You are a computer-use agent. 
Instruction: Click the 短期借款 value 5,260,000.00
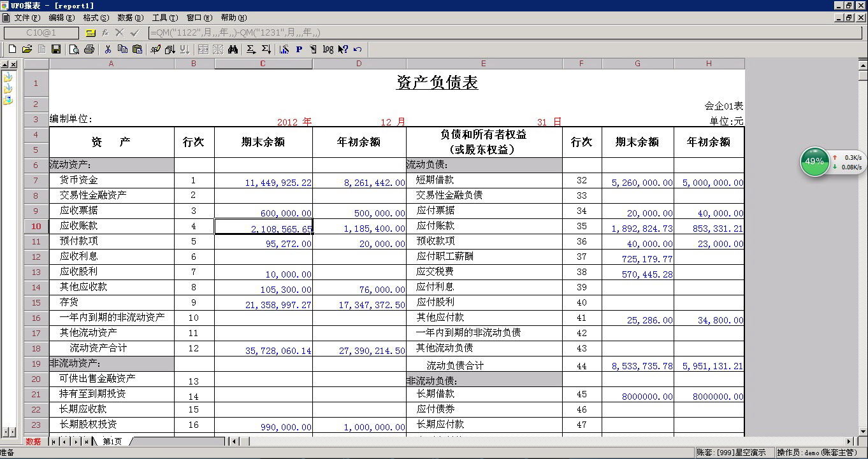[x=637, y=181]
